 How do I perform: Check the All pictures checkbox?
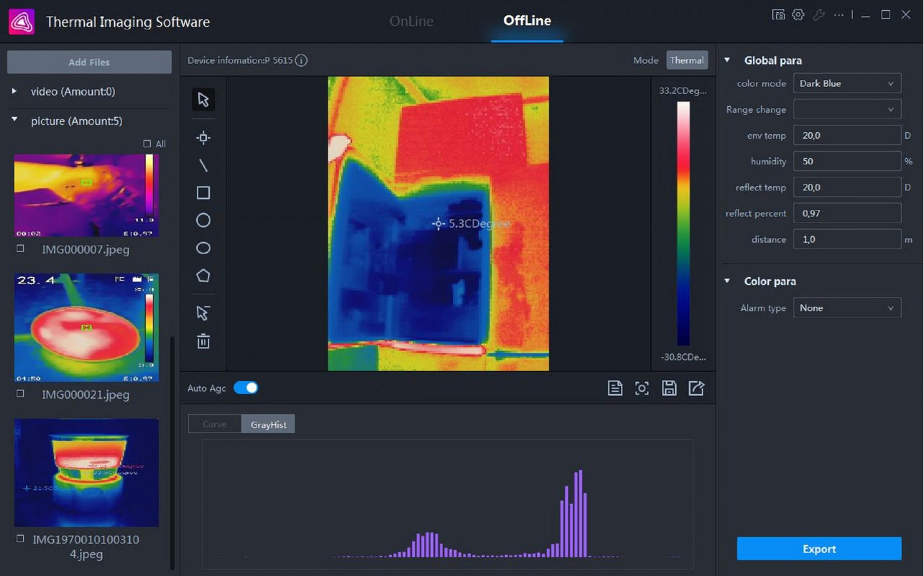coord(147,144)
